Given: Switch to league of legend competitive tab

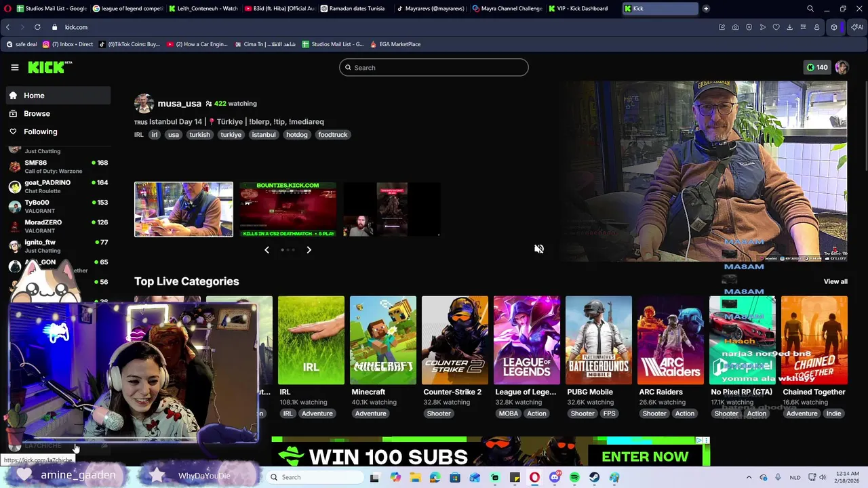Looking at the screenshot, I should click(127, 9).
